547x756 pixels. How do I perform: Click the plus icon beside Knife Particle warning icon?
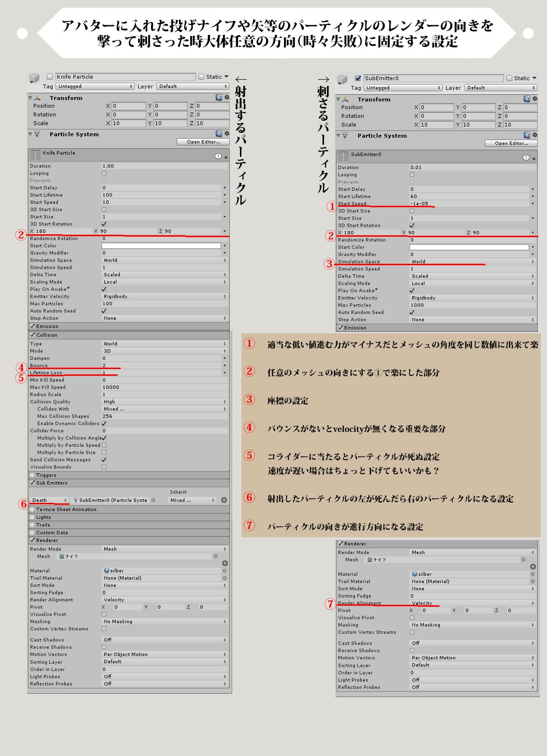pyautogui.click(x=225, y=157)
